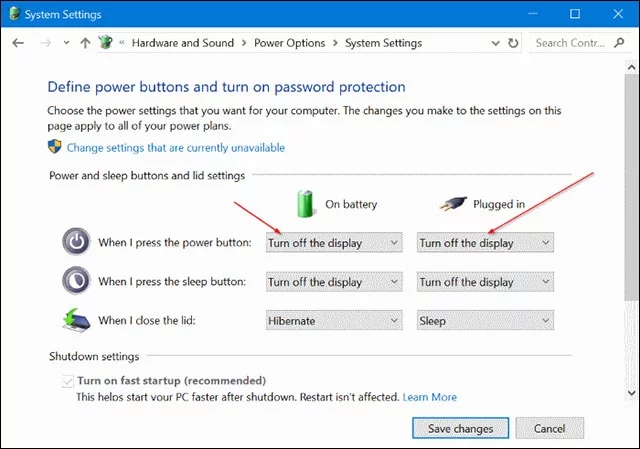Expand close lid On battery Hibernate dropdown
The width and height of the screenshot is (640, 449).
point(333,321)
